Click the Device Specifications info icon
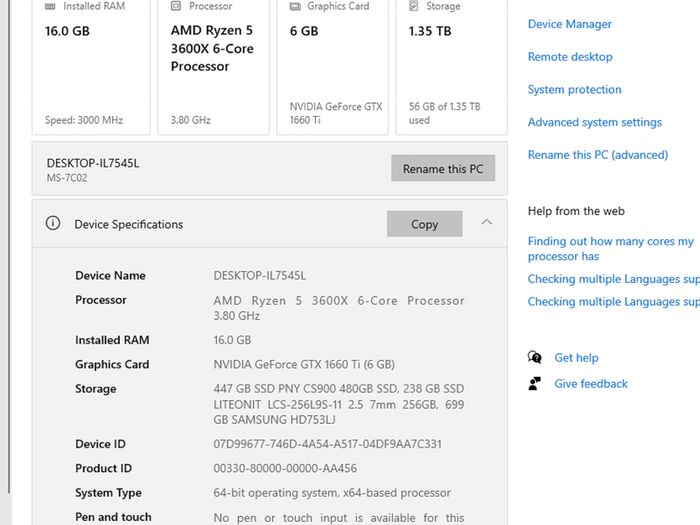This screenshot has width=700, height=525. click(x=53, y=223)
